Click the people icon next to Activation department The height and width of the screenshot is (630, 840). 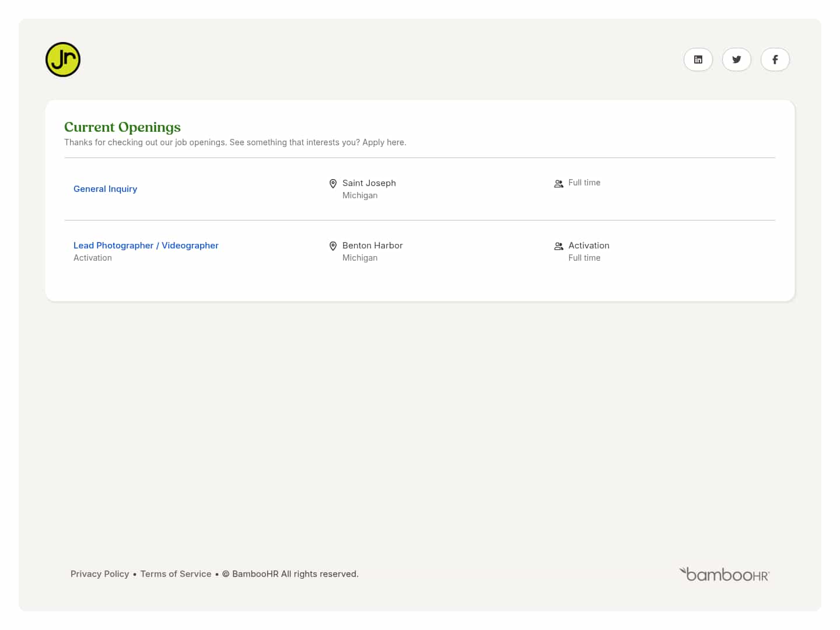click(x=558, y=246)
